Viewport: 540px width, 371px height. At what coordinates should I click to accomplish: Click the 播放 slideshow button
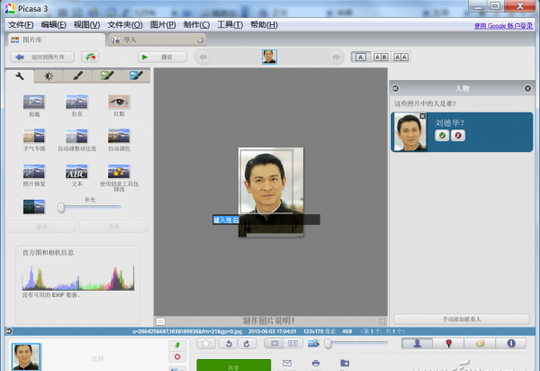point(162,57)
